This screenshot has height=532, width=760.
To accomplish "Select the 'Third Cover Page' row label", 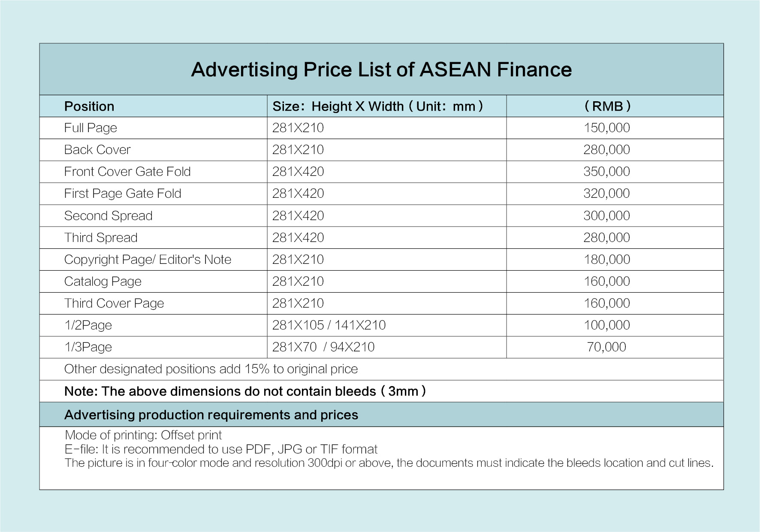I will click(x=114, y=303).
